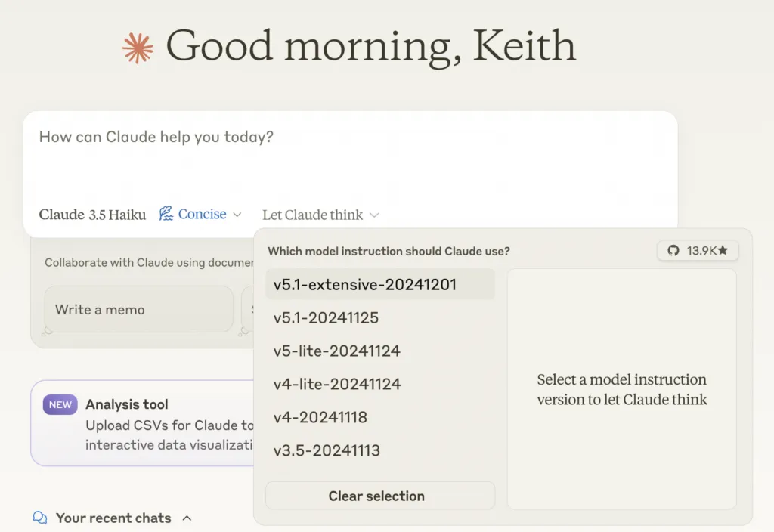Click the orange Claude starburst logo

(x=138, y=48)
